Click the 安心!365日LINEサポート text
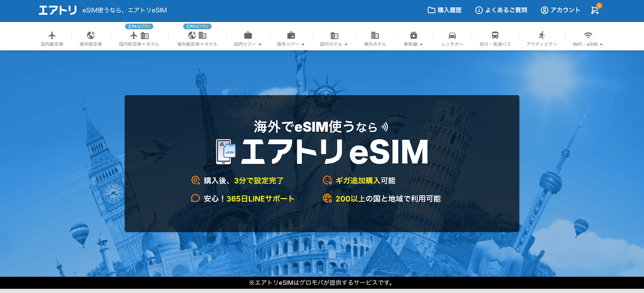Image resolution: width=644 pixels, height=293 pixels. tap(249, 199)
